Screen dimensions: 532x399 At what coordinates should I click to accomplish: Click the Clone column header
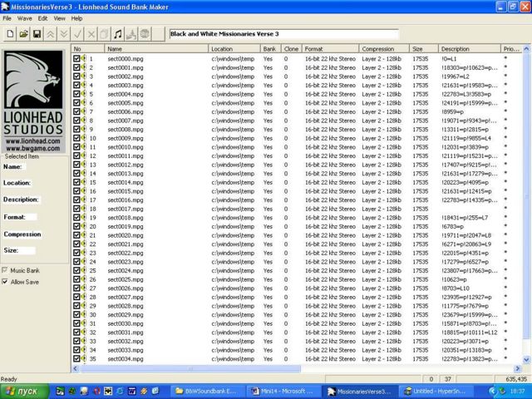292,49
